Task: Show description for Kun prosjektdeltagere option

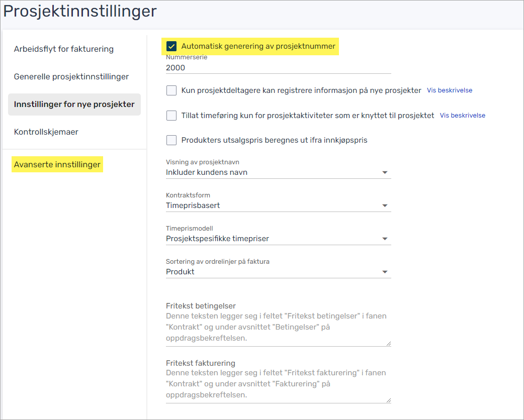Action: tap(450, 90)
